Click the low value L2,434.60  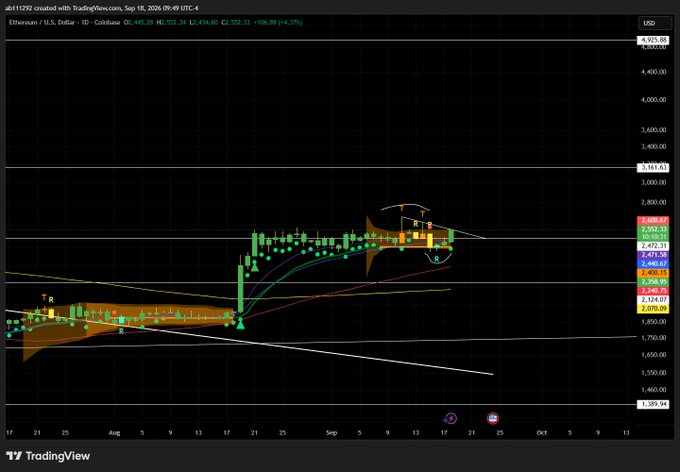click(x=203, y=22)
